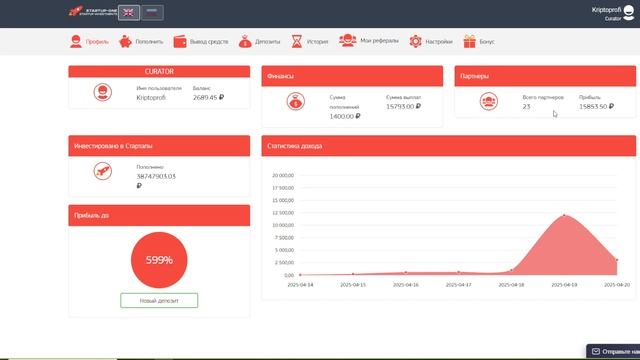Click the История hourglass icon
This screenshot has width=640, height=360.
click(297, 41)
